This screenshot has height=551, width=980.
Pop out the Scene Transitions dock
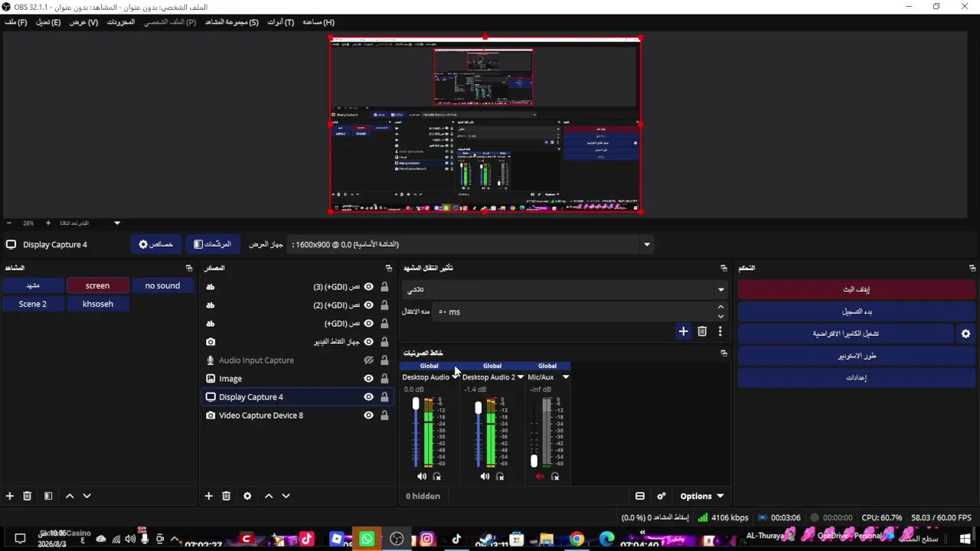[x=724, y=268]
